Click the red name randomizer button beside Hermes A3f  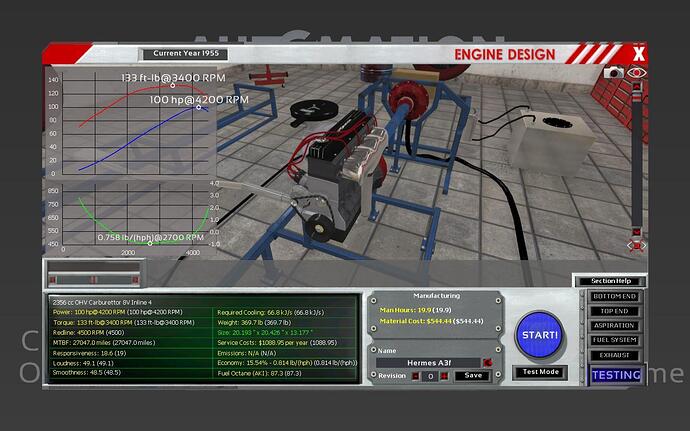click(487, 362)
